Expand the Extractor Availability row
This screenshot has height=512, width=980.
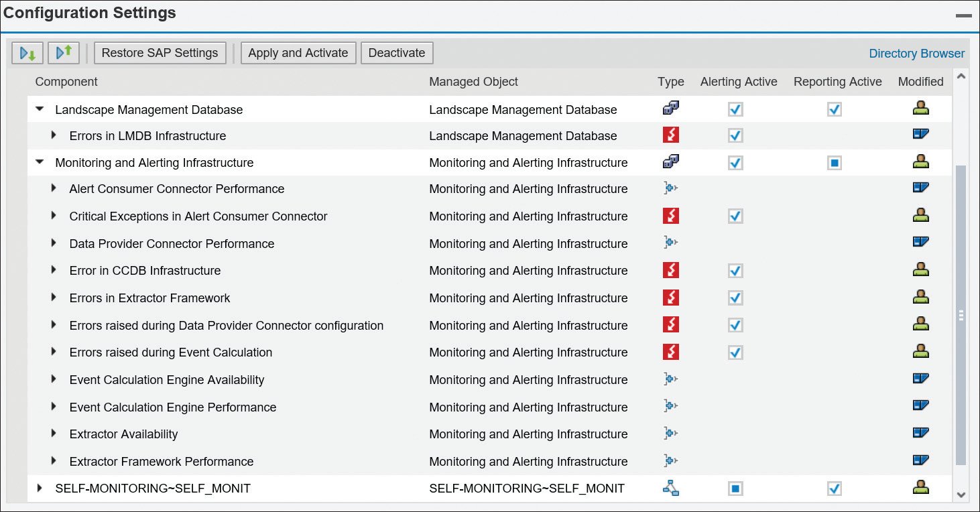(x=54, y=433)
